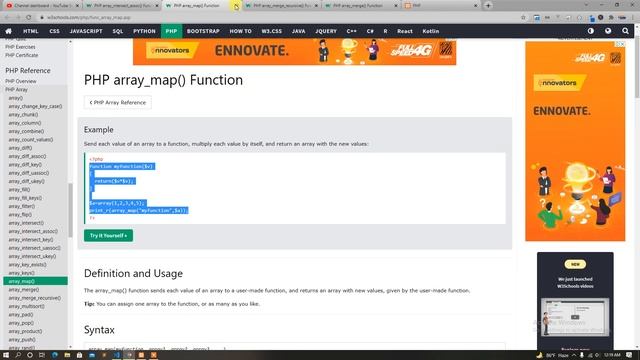Open array_diff_assoc() in the sidebar

coord(27,156)
